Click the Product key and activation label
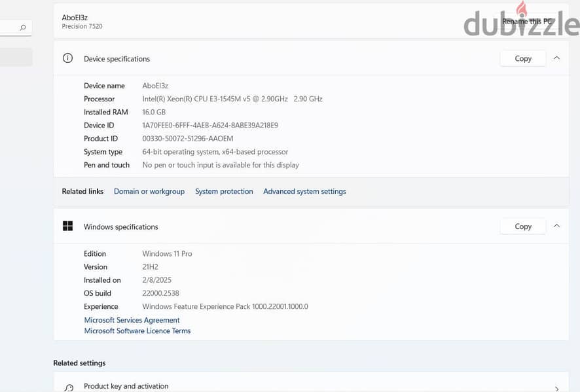 [126, 386]
